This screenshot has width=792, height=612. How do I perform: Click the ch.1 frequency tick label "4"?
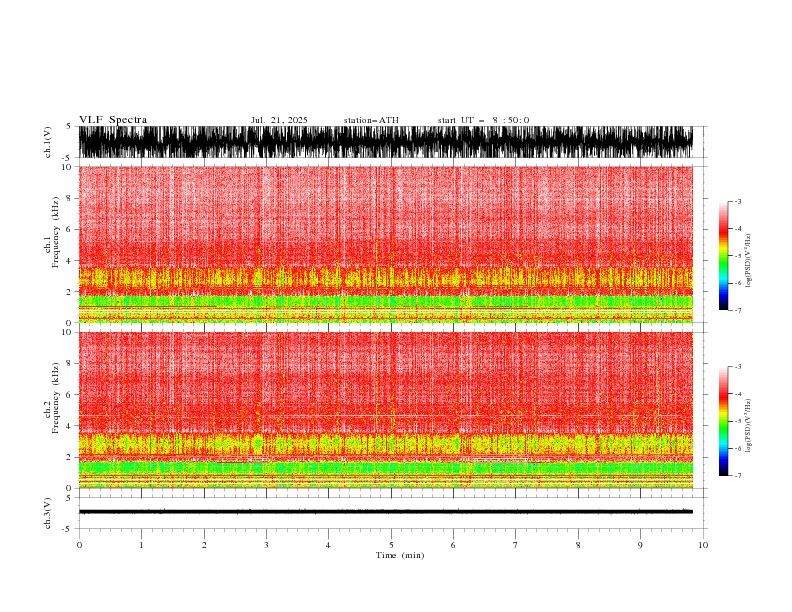(69, 261)
